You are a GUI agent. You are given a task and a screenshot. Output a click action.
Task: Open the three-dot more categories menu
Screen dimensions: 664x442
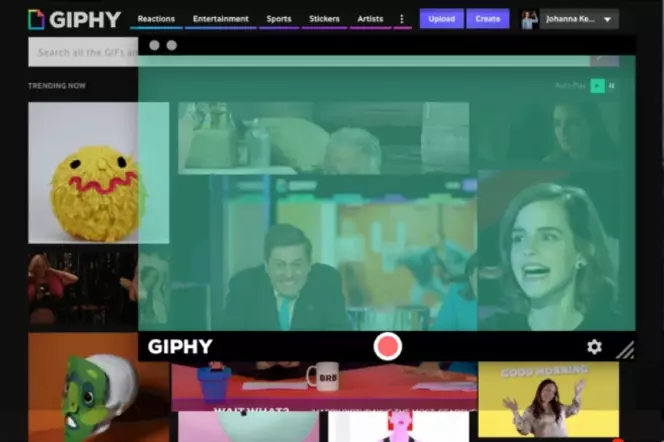click(402, 19)
